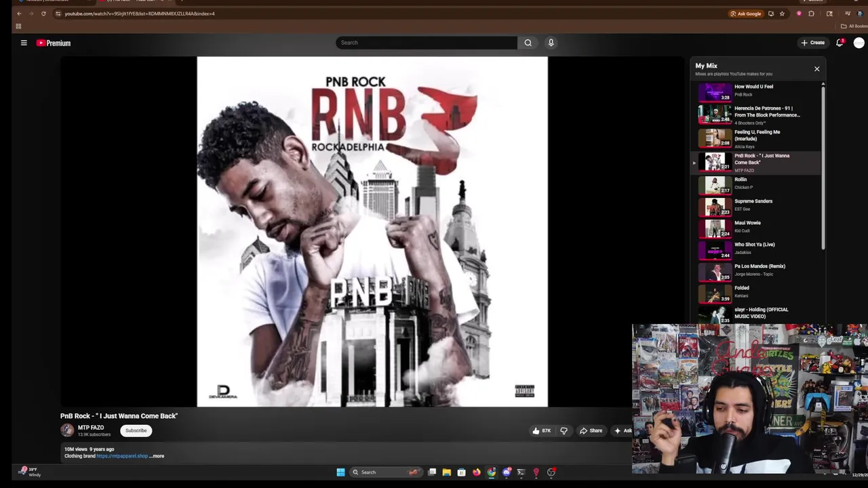
Task: Click the YouTube search magnifier button
Action: 528,43
